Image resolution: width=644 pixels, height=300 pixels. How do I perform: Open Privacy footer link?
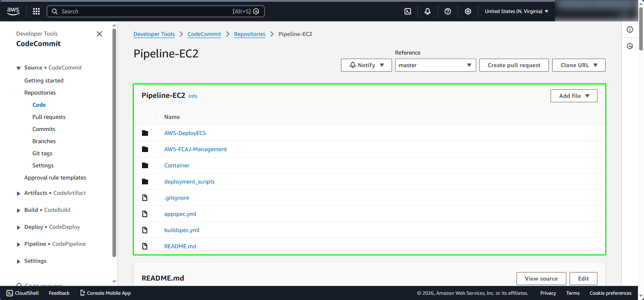548,293
